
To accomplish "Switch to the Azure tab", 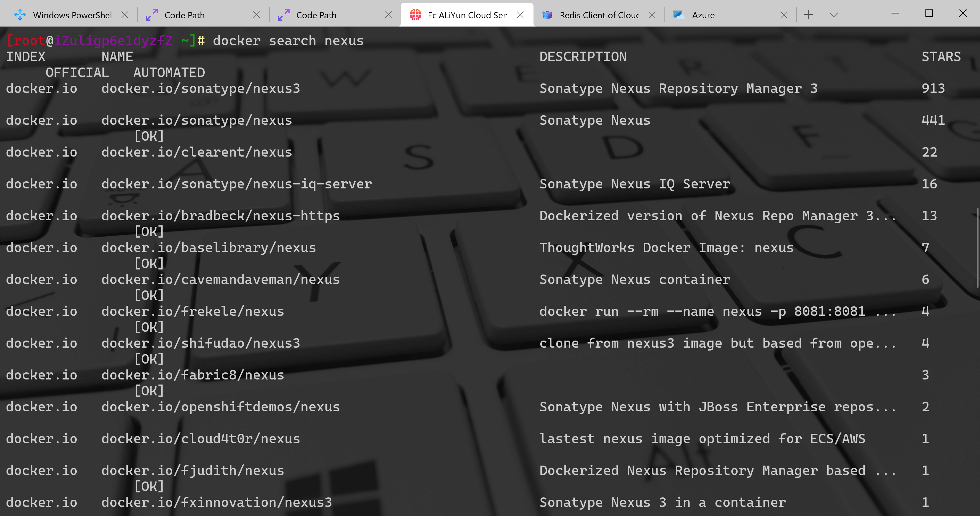I will coord(703,15).
